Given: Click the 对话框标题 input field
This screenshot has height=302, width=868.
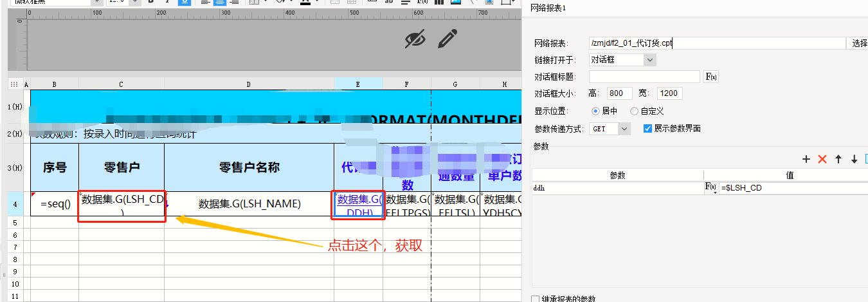Looking at the screenshot, I should 644,77.
